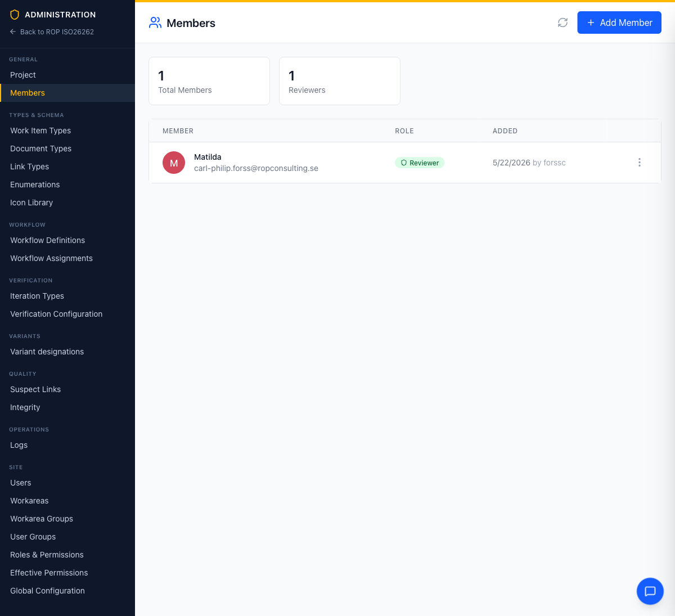Image resolution: width=675 pixels, height=616 pixels.
Task: Open Enumerations page
Action: pyautogui.click(x=67, y=185)
